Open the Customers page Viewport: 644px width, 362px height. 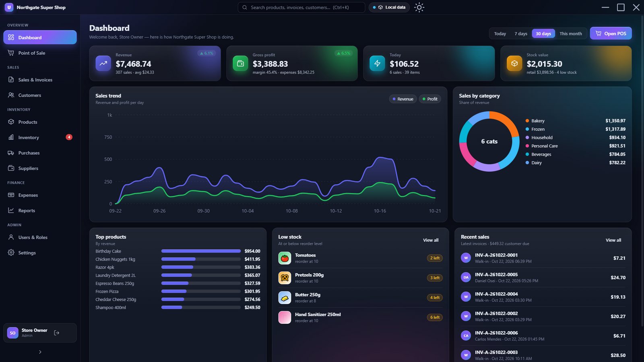[x=40, y=95]
